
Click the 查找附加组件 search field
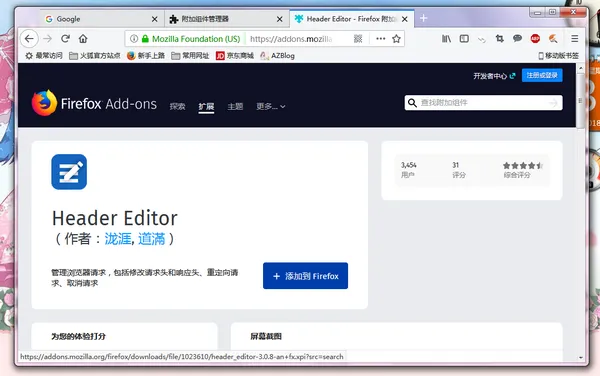pyautogui.click(x=483, y=103)
